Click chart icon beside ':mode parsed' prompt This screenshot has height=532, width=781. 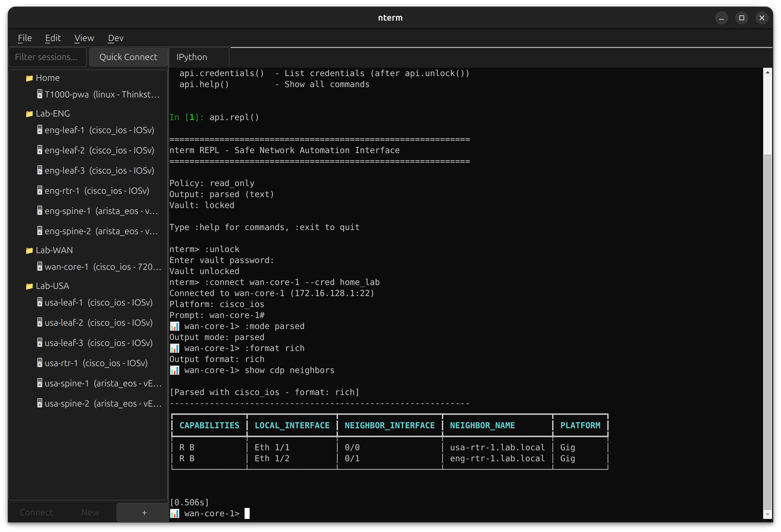174,326
